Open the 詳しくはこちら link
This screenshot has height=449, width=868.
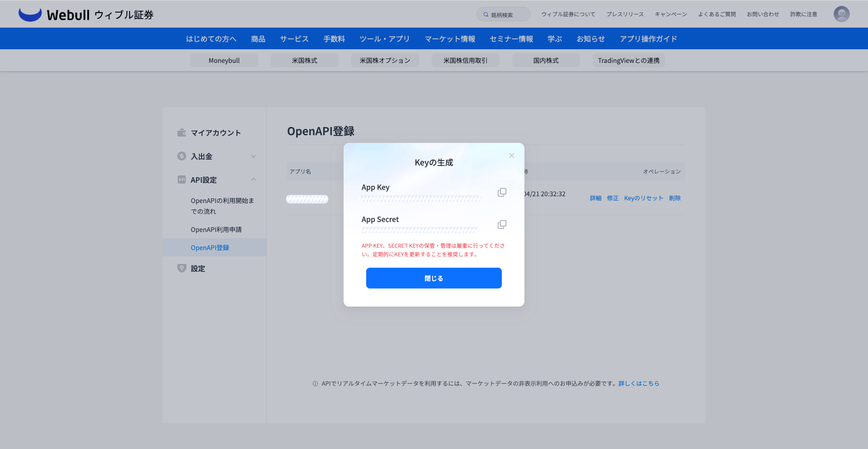pos(639,383)
